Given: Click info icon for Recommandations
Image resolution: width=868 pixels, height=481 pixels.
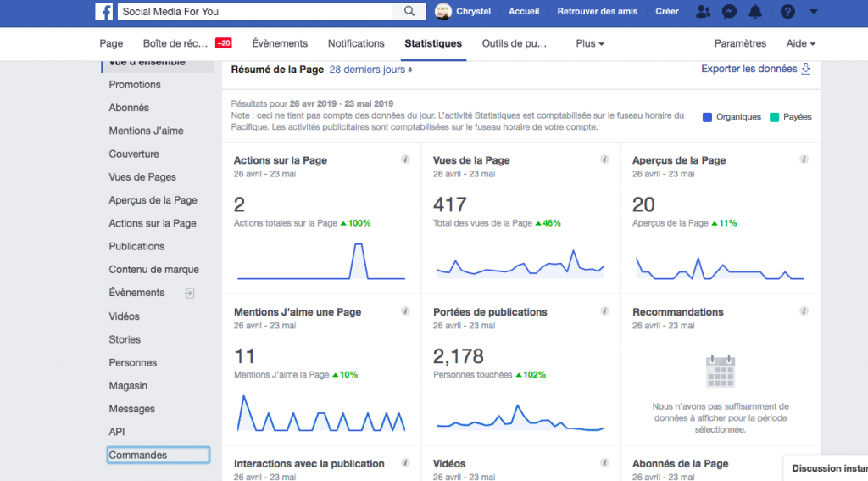Looking at the screenshot, I should click(x=804, y=311).
